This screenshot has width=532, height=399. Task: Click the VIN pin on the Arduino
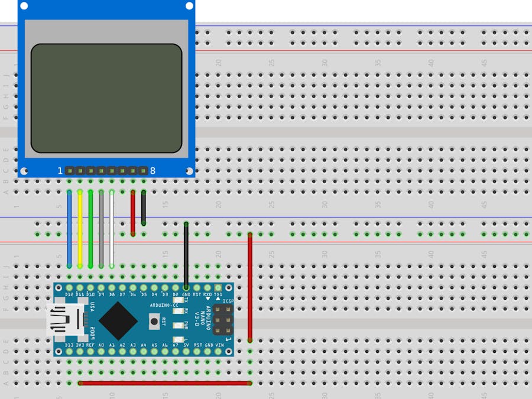pyautogui.click(x=218, y=352)
